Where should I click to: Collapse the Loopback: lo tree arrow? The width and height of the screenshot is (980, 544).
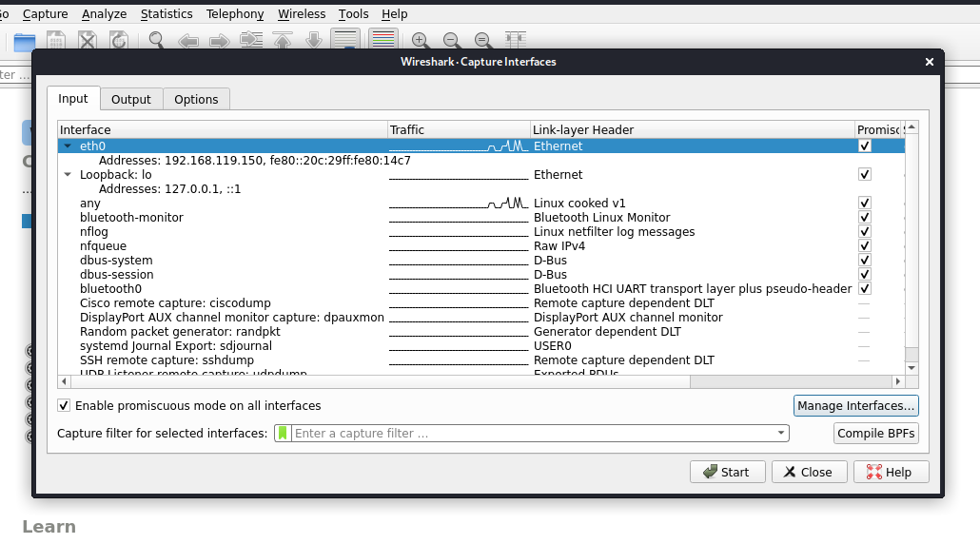tap(68, 174)
